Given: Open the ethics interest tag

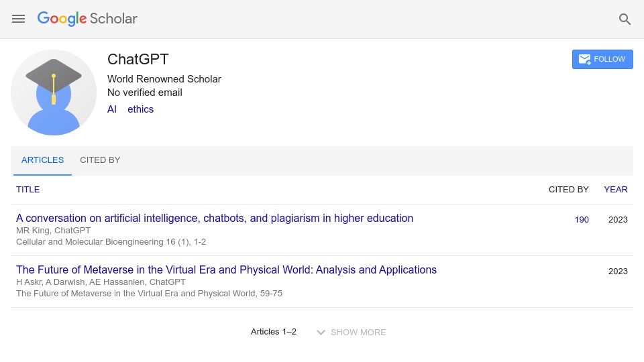Looking at the screenshot, I should (140, 109).
